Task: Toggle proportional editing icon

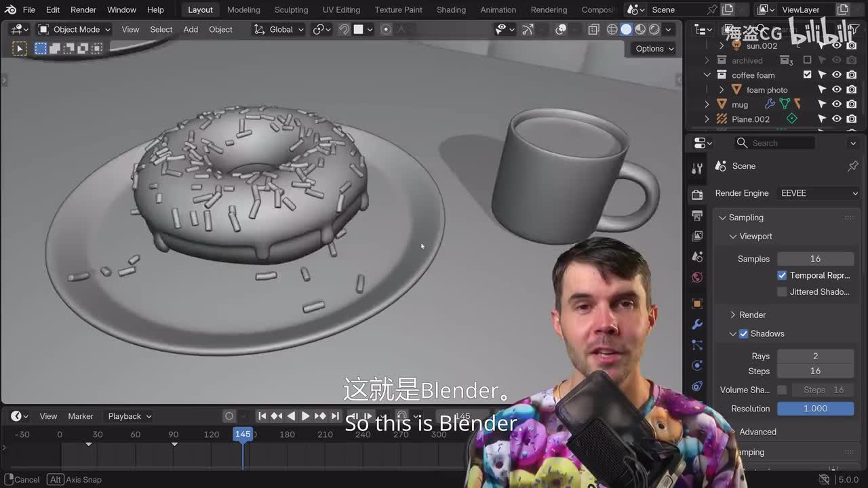Action: point(386,29)
